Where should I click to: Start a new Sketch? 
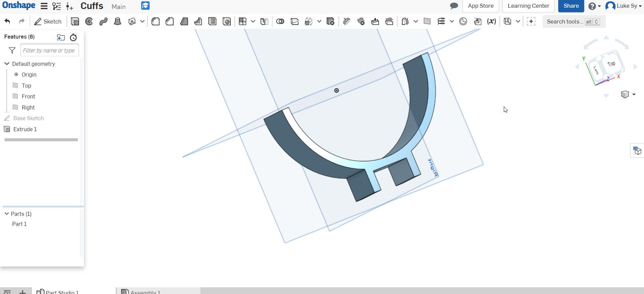[x=48, y=21]
